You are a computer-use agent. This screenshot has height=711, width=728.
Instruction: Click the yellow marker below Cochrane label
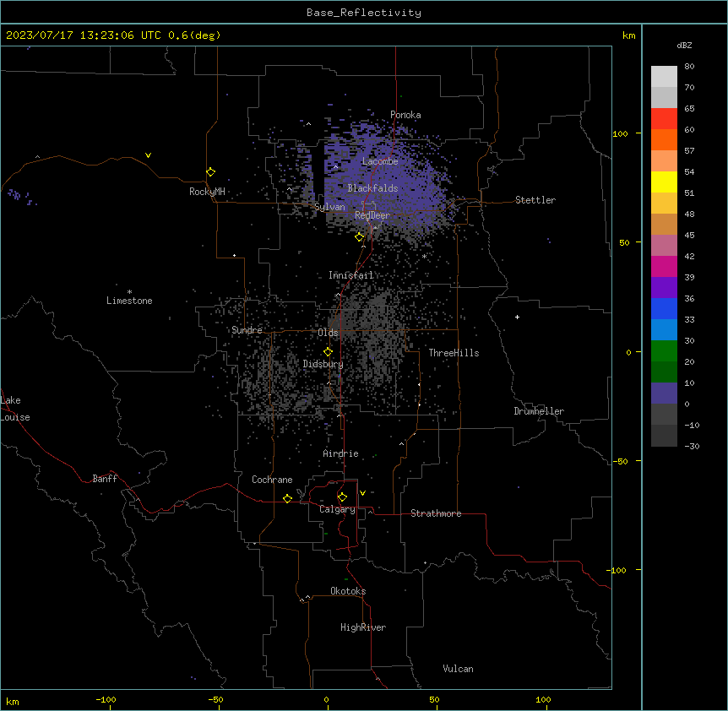[287, 498]
